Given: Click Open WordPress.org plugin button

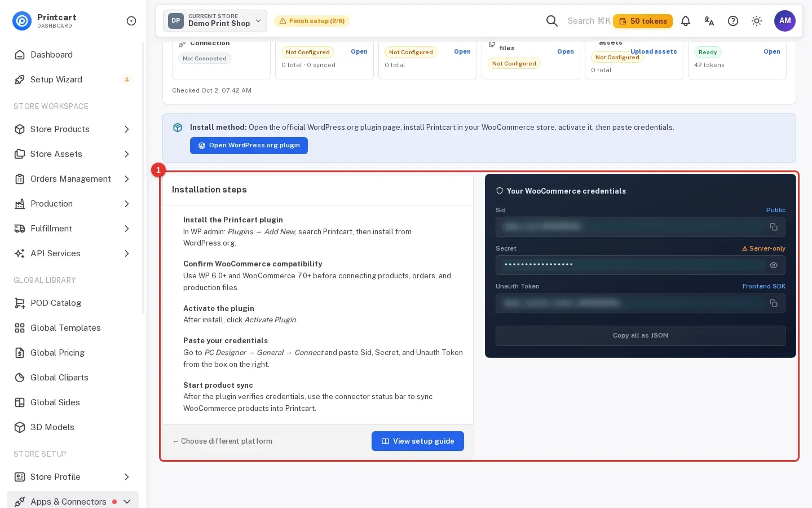Looking at the screenshot, I should click(249, 146).
